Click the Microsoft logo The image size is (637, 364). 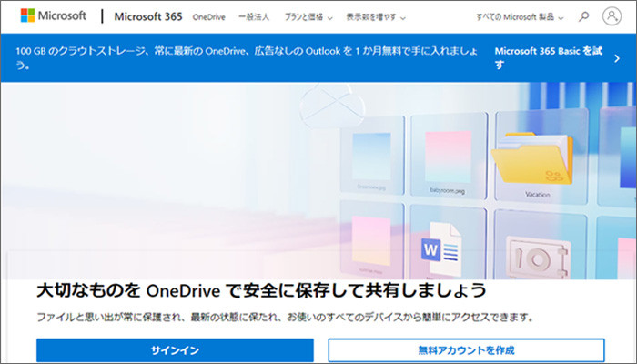[x=53, y=15]
